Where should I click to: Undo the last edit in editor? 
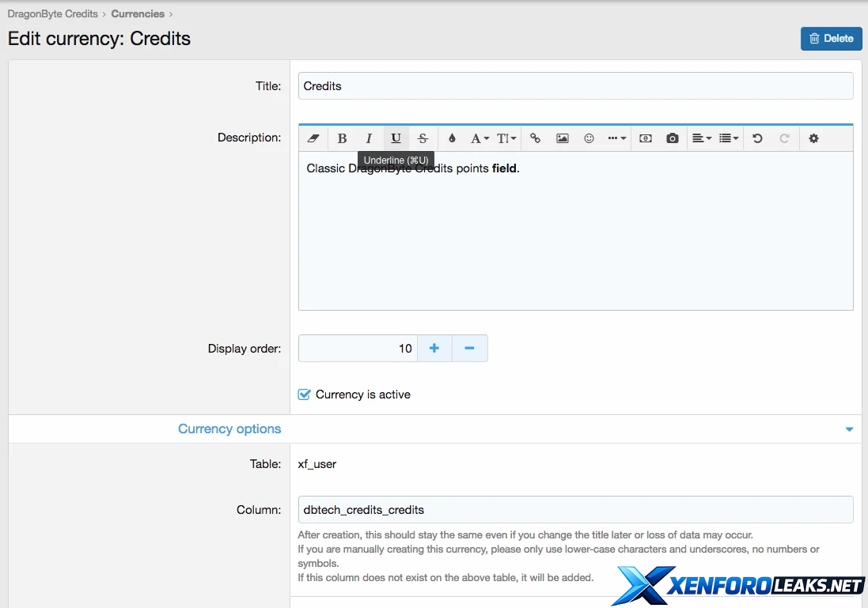click(x=757, y=138)
